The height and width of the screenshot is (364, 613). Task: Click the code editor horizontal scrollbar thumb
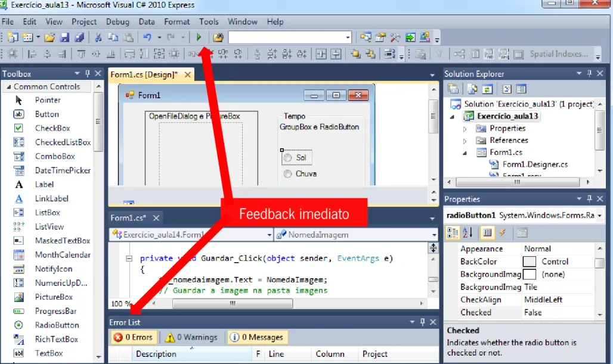tap(233, 303)
